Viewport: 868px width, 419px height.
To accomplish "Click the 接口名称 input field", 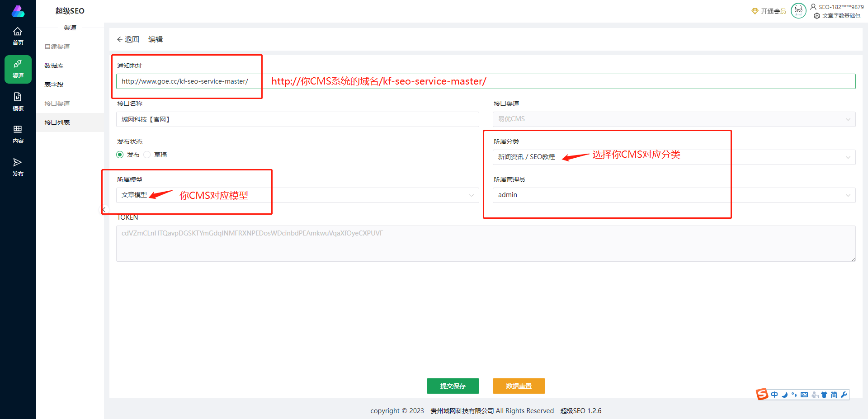I will pos(297,119).
